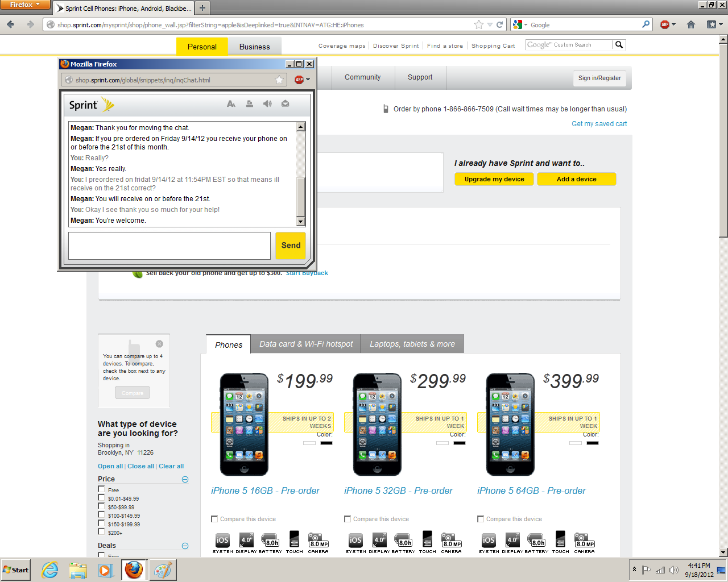Click the chat print icon
728x582 pixels.
pos(249,104)
